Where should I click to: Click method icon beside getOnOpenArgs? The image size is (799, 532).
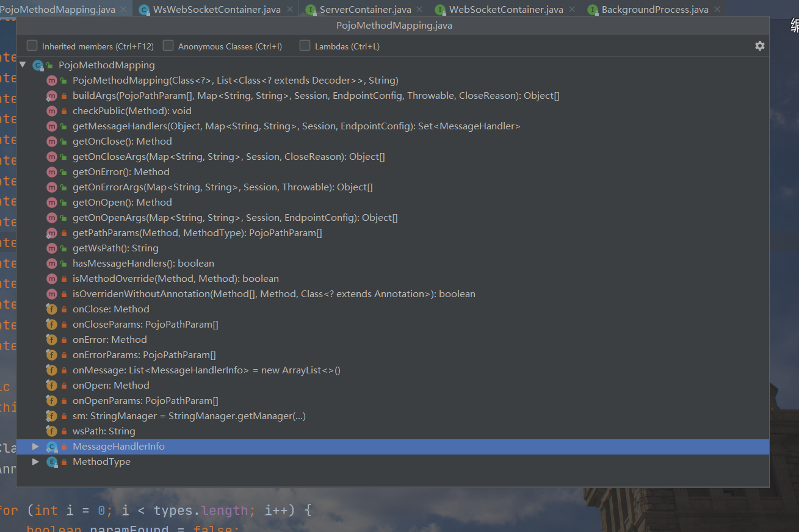point(52,218)
